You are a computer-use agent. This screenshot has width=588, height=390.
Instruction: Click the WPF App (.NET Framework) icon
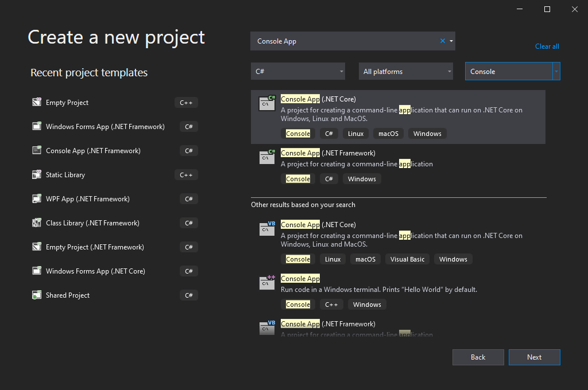coord(37,198)
